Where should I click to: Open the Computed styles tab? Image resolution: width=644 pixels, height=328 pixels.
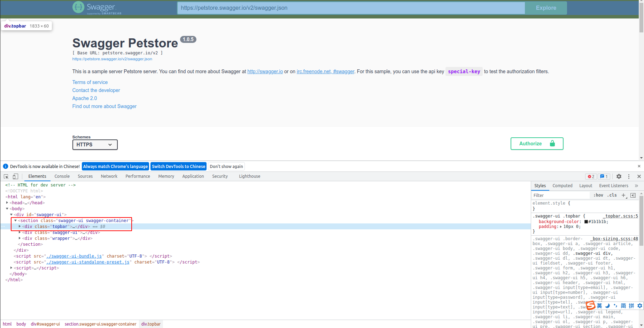(562, 185)
